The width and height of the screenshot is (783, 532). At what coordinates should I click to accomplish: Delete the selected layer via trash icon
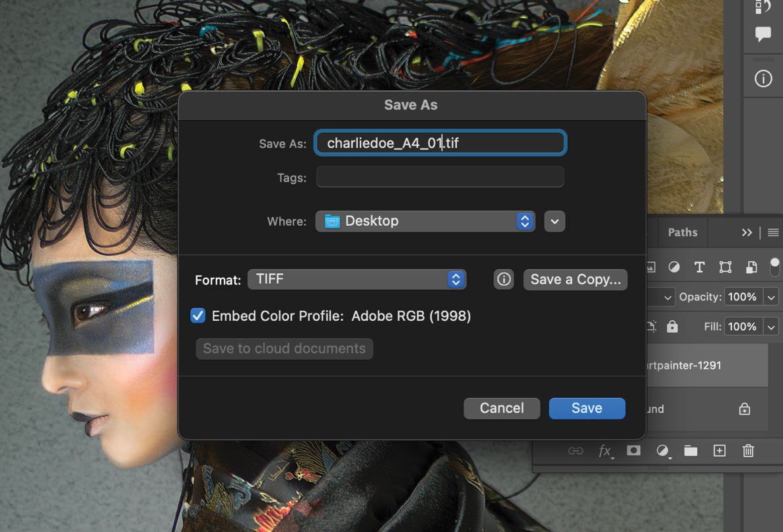click(x=748, y=451)
